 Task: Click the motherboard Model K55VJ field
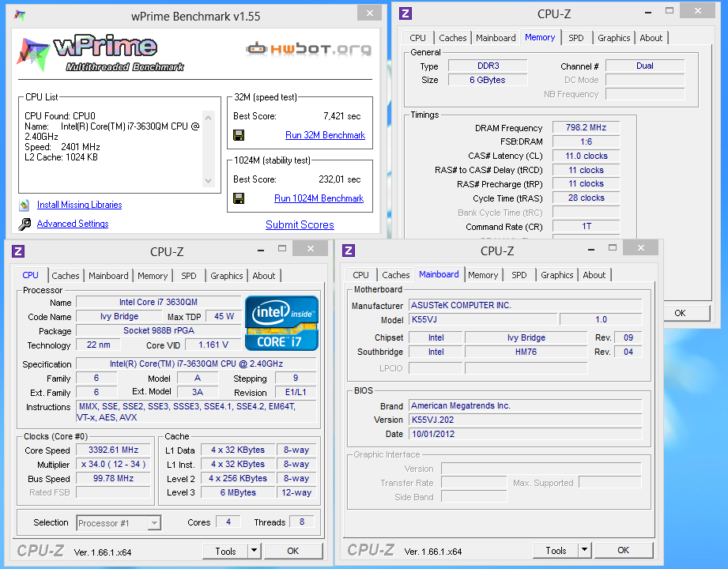(483, 319)
